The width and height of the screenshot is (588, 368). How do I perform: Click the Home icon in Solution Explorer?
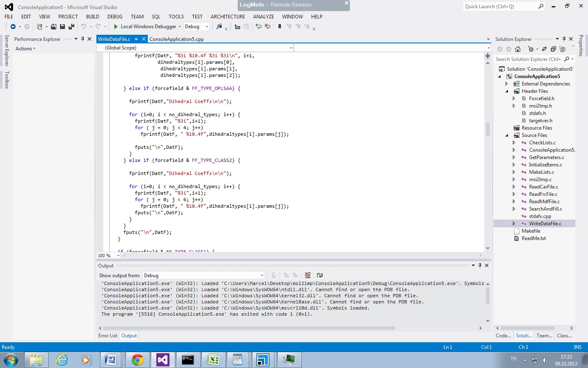pos(518,49)
